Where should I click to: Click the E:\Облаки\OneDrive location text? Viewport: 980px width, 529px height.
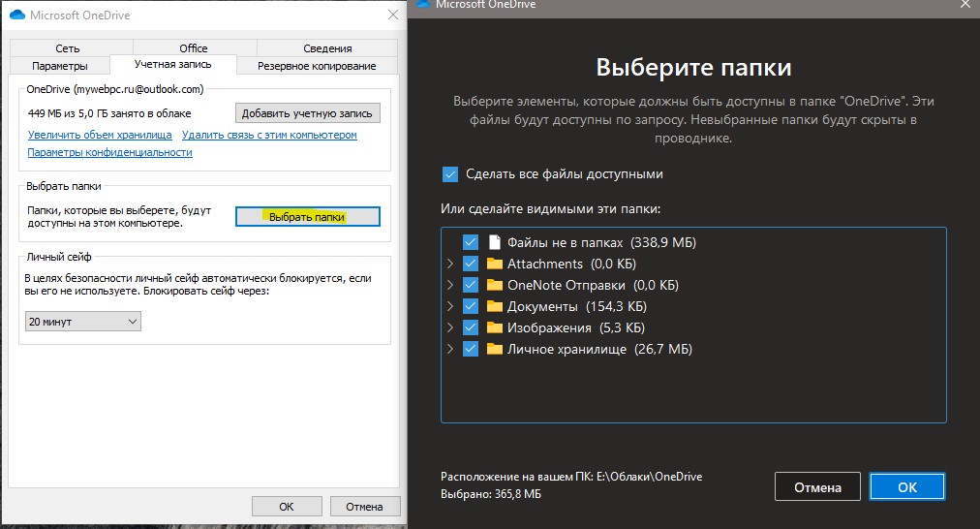click(x=650, y=477)
